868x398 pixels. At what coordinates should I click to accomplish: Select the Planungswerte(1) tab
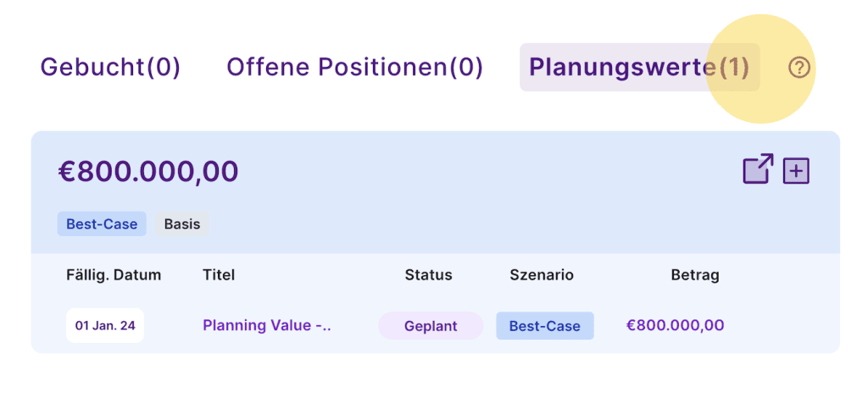pyautogui.click(x=639, y=68)
